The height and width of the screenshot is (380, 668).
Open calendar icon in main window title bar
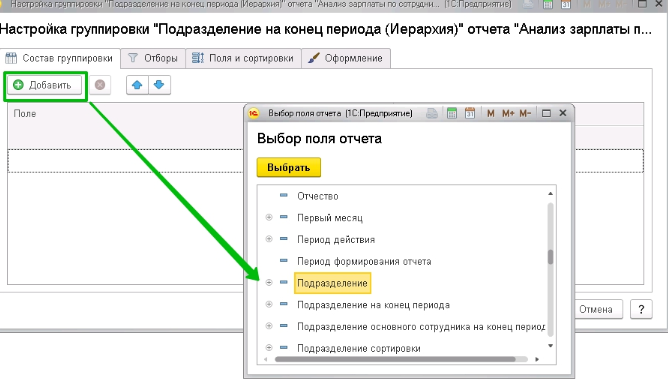[x=566, y=5]
